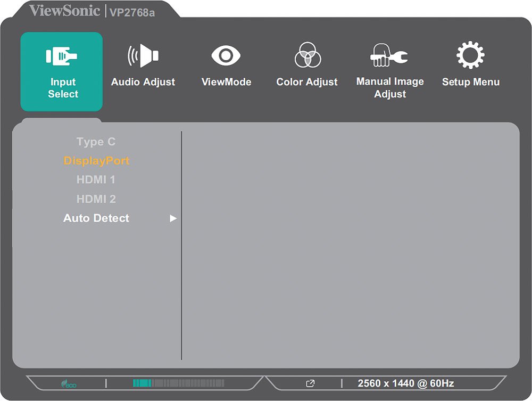
Task: Choose the Type C input
Action: 96,142
